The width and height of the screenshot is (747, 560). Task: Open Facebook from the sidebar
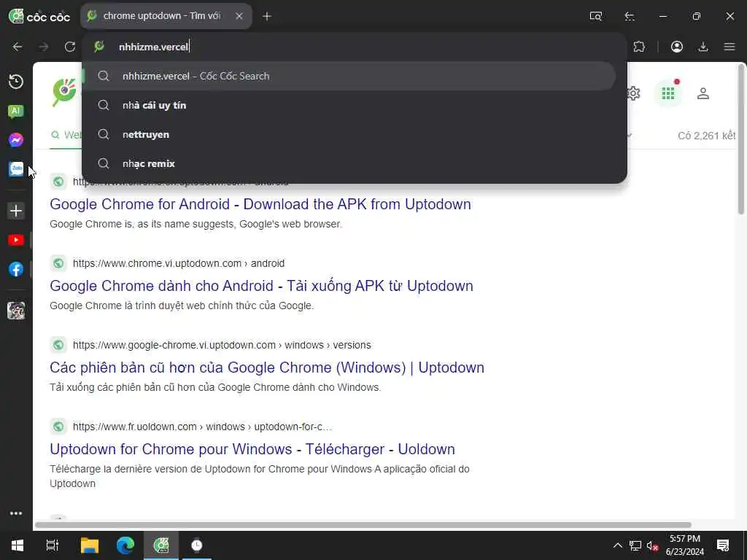tap(16, 269)
